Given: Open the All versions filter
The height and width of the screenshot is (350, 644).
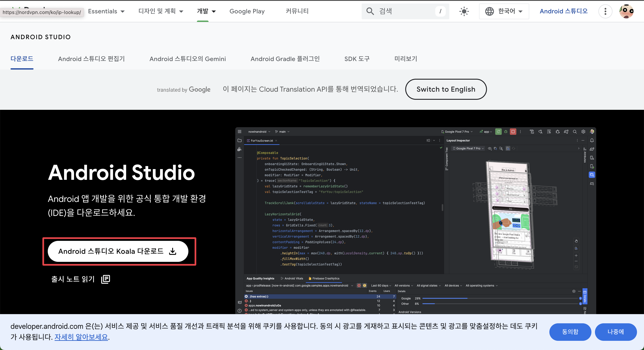Looking at the screenshot, I should [403, 285].
